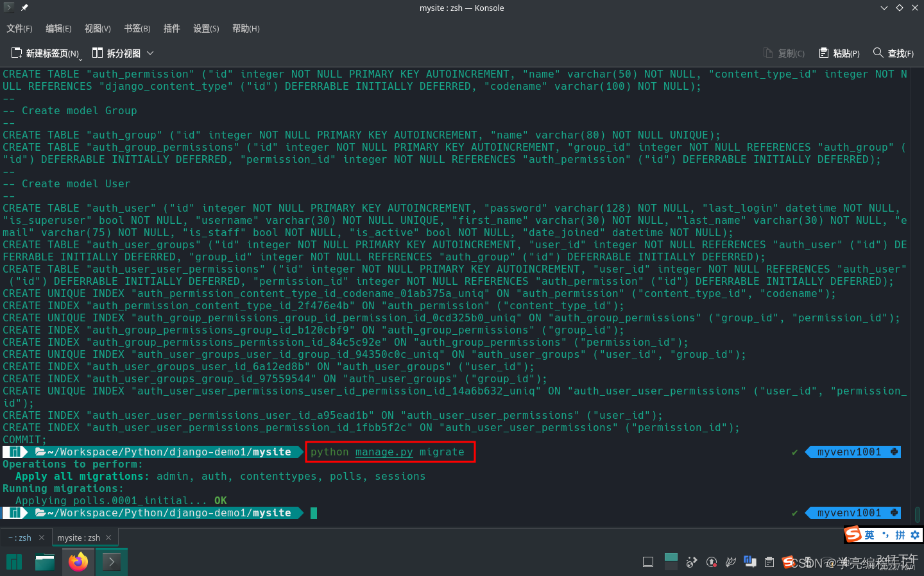The height and width of the screenshot is (576, 924).
Task: Click the terminal vertical scrollbar handle
Action: point(918,514)
